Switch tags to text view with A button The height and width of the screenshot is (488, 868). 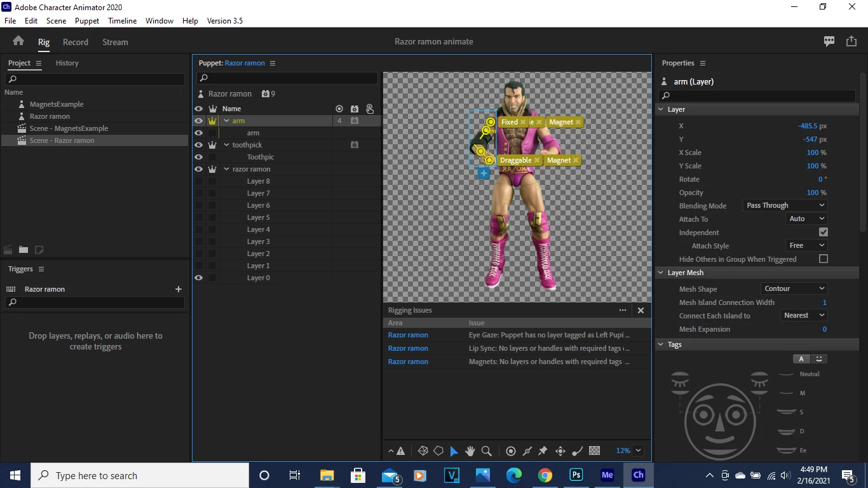[801, 359]
